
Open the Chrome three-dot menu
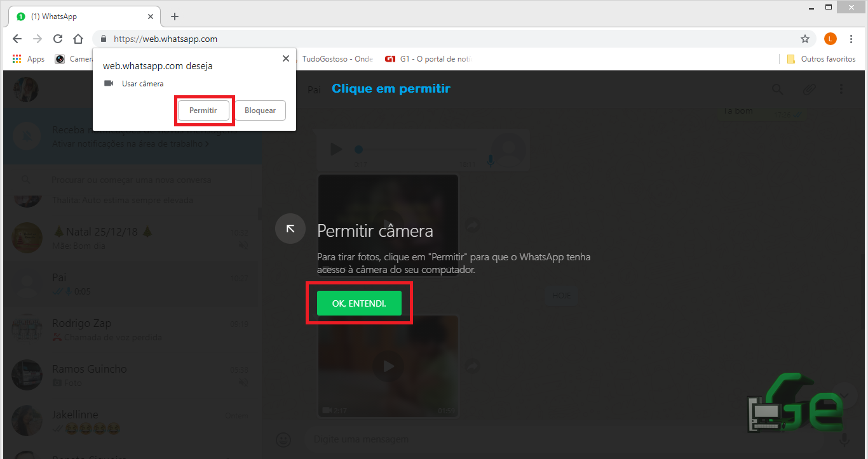click(x=851, y=39)
